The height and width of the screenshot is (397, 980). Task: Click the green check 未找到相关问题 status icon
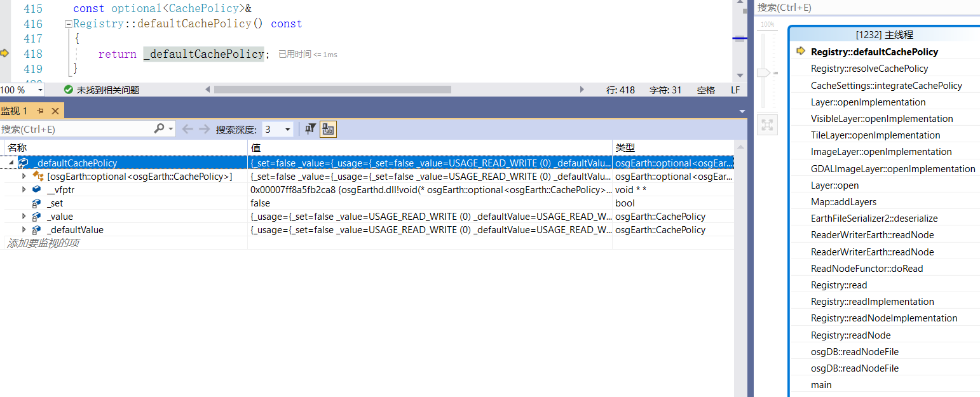point(69,90)
